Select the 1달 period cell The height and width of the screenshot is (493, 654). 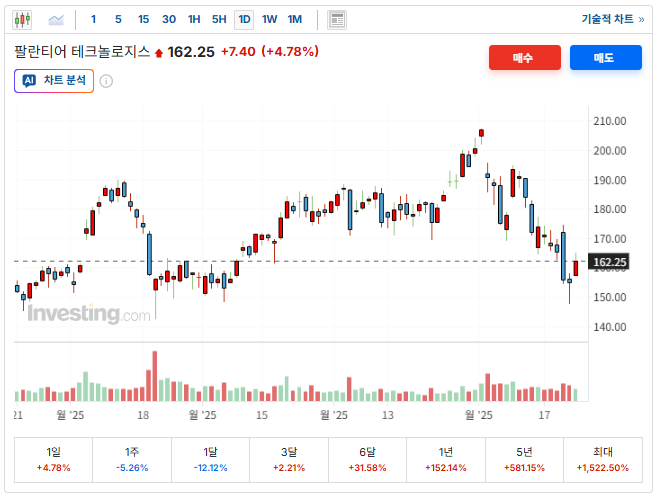[x=210, y=460]
